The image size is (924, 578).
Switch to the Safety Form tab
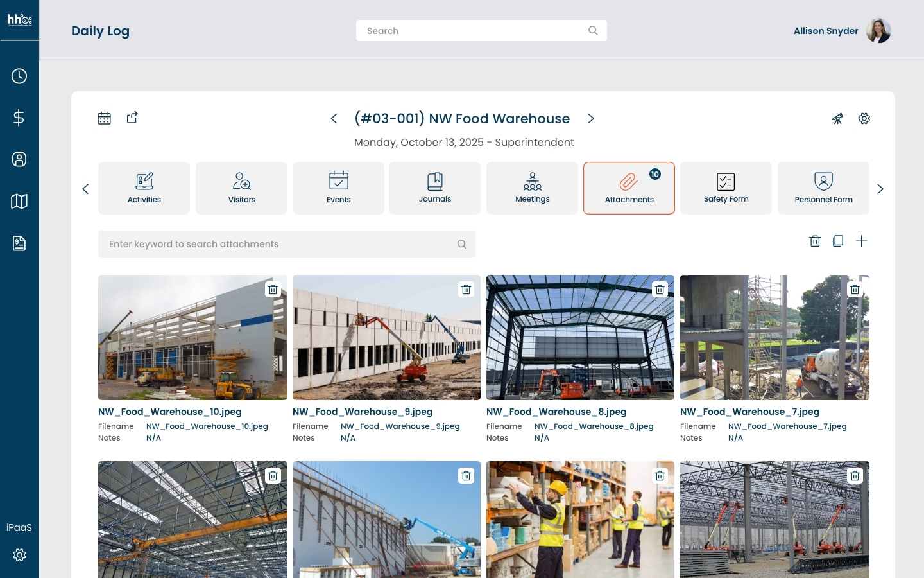click(x=726, y=188)
